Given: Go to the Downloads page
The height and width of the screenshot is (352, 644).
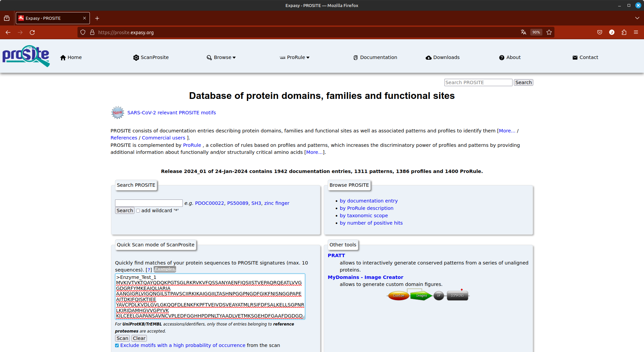Looking at the screenshot, I should [443, 57].
